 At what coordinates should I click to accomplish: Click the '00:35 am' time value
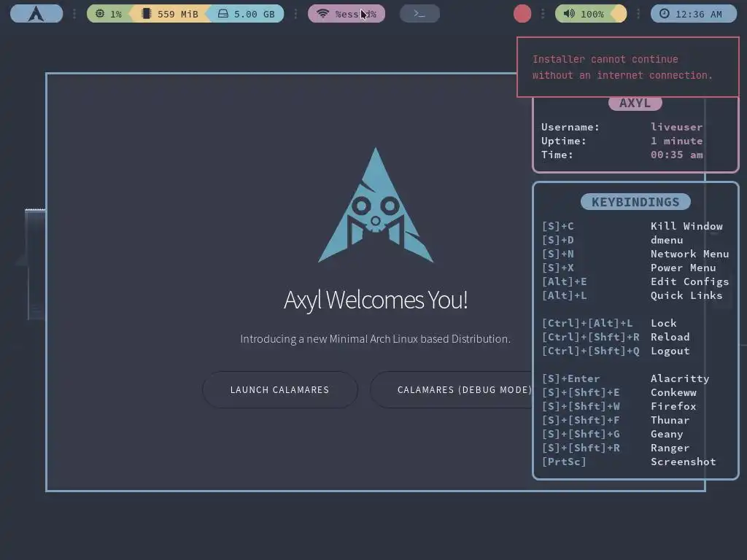[676, 155]
